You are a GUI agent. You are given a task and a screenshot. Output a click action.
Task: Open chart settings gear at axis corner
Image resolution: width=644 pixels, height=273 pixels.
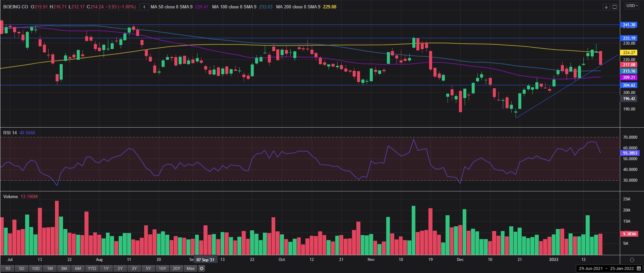[632, 260]
